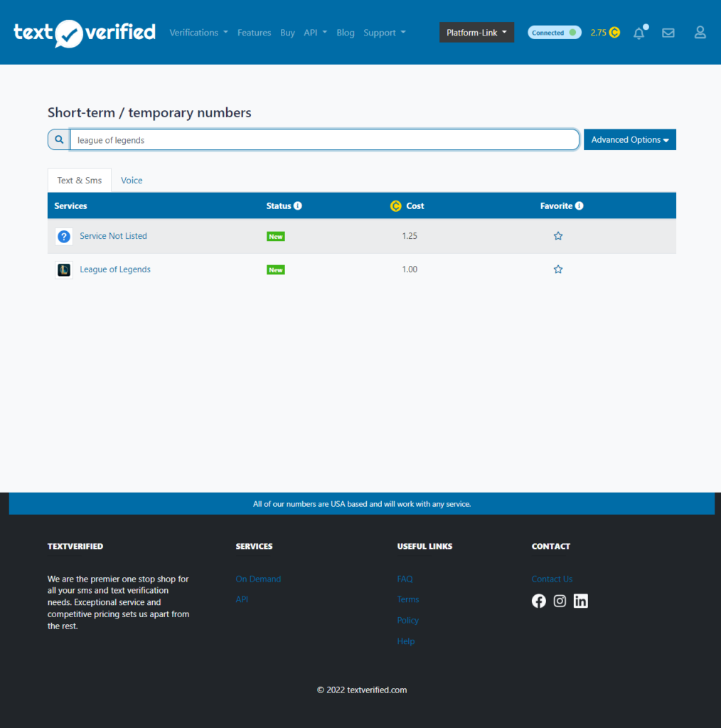
Task: Open the notifications bell
Action: [x=639, y=33]
